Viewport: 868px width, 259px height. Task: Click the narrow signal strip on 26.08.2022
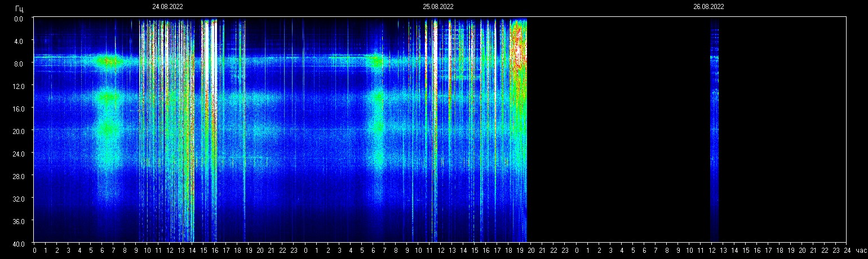[714, 129]
